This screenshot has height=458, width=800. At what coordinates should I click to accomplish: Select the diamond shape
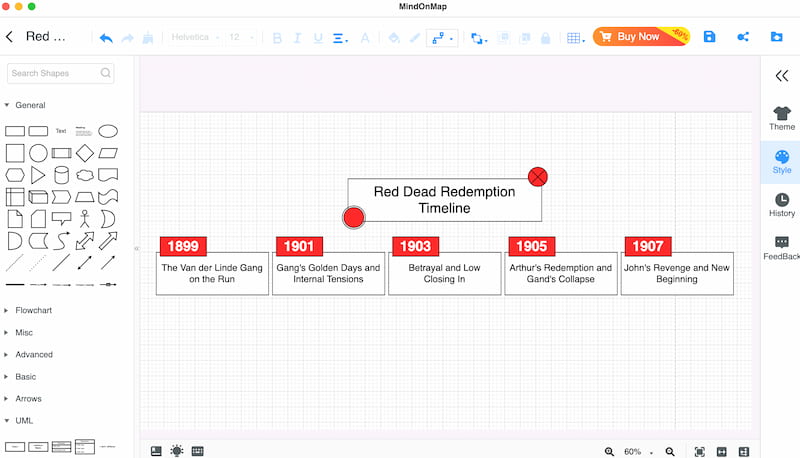pos(85,153)
